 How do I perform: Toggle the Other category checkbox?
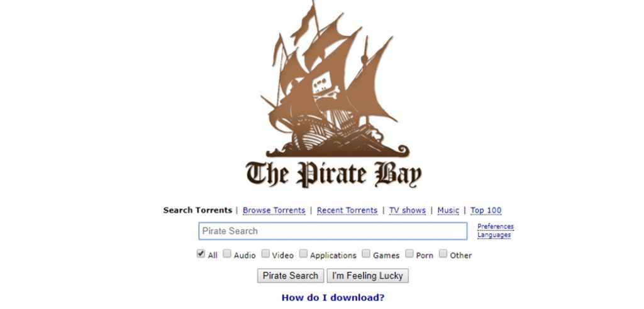tap(443, 254)
